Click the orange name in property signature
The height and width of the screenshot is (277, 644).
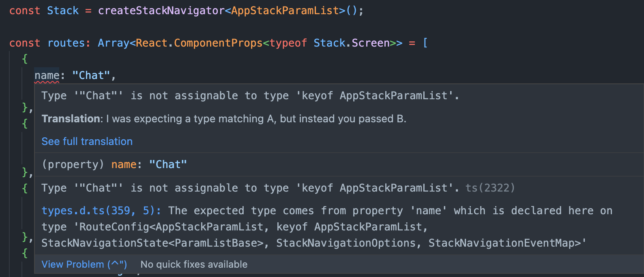(124, 164)
